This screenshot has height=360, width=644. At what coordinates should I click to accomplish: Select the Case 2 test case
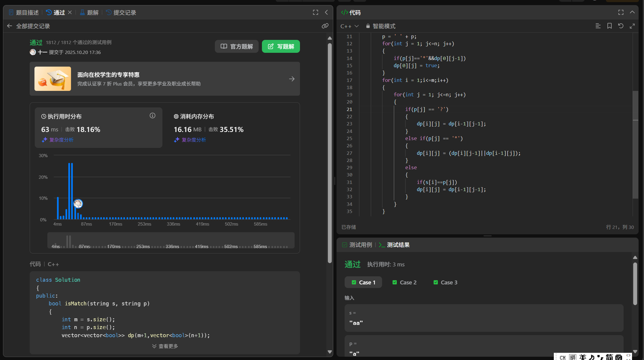coord(404,282)
